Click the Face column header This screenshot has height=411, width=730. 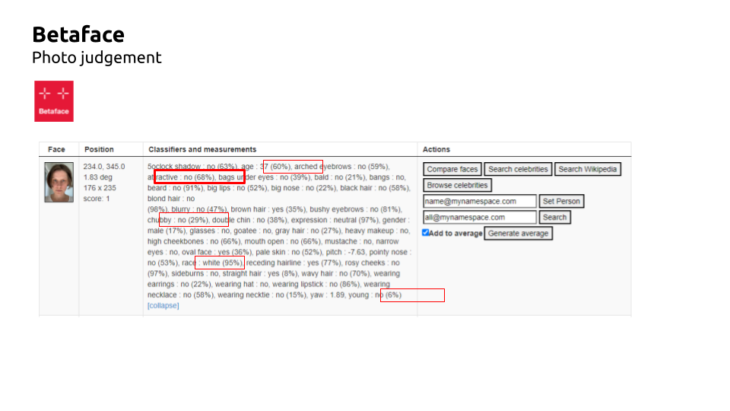click(x=57, y=149)
